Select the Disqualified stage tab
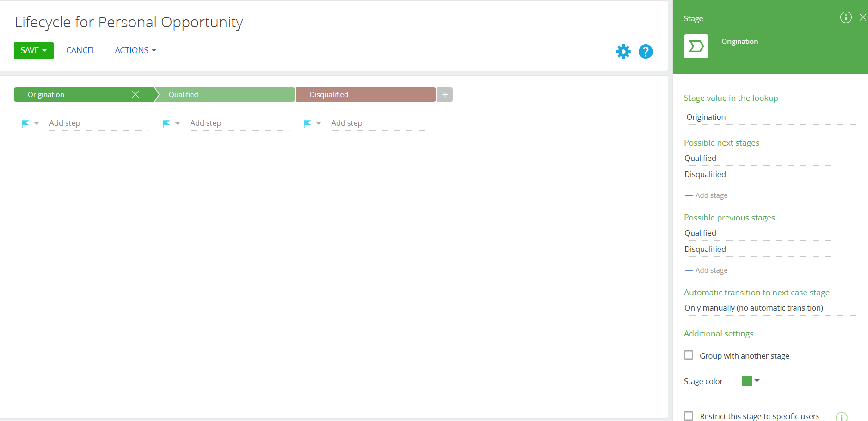This screenshot has height=421, width=868. [366, 94]
